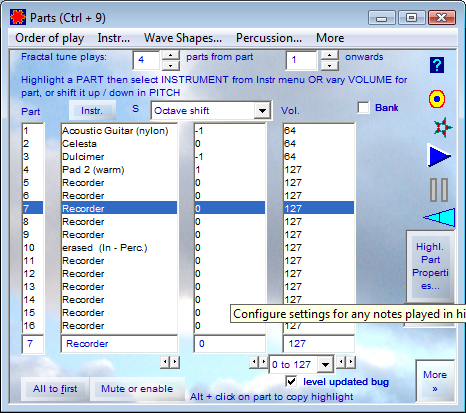Select part 16 in the Part list

pos(33,326)
